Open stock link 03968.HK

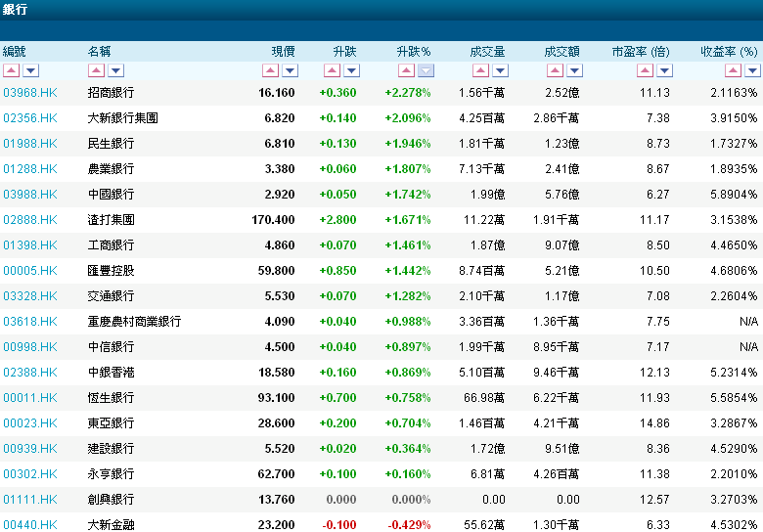coord(30,93)
